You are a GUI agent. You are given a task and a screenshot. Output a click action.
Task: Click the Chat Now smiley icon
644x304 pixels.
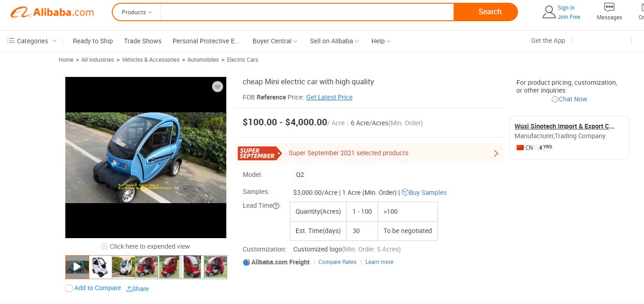pyautogui.click(x=555, y=99)
